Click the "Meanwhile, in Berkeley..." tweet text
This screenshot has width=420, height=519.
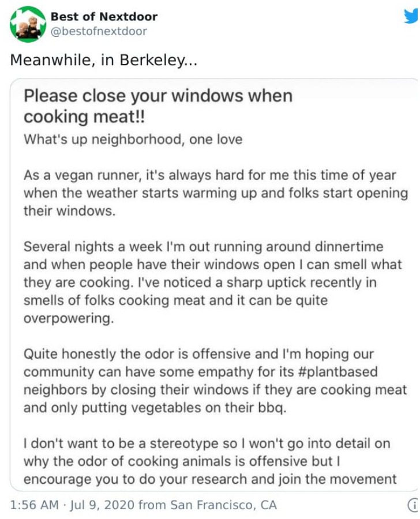point(104,60)
